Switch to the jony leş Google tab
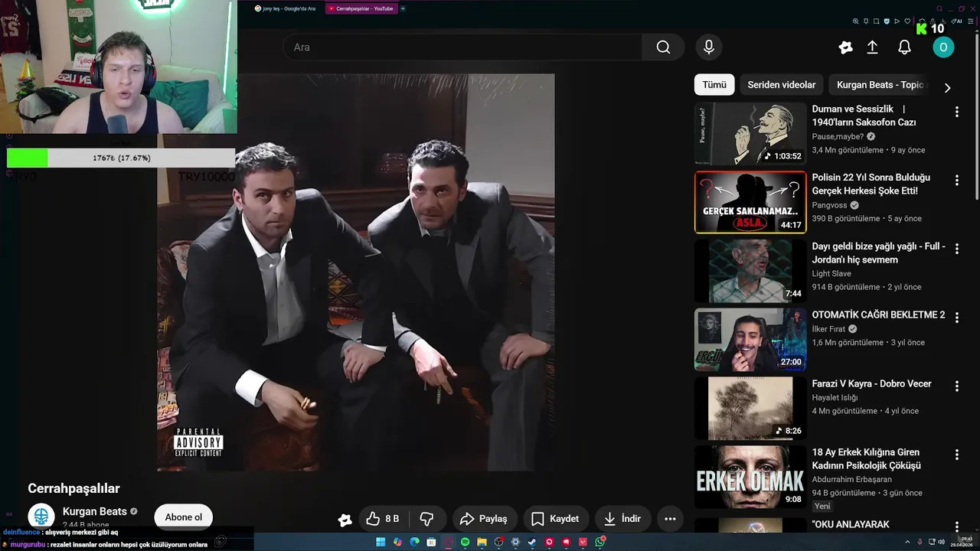 285,8
